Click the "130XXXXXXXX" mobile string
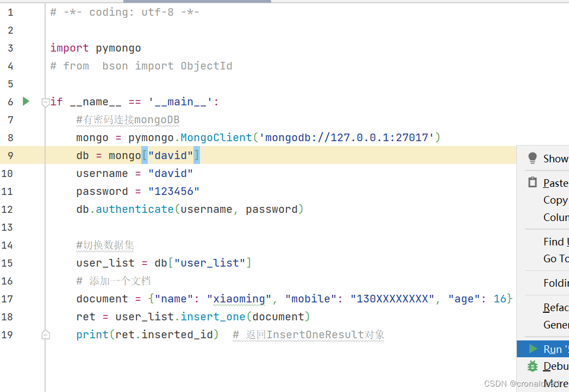The image size is (569, 392). click(392, 299)
